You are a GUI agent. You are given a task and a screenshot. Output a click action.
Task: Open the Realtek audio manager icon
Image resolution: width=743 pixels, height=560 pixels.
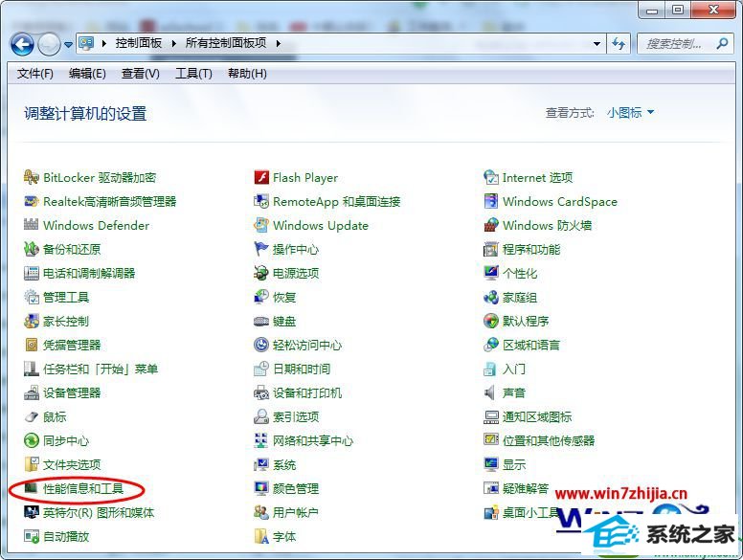pyautogui.click(x=32, y=201)
